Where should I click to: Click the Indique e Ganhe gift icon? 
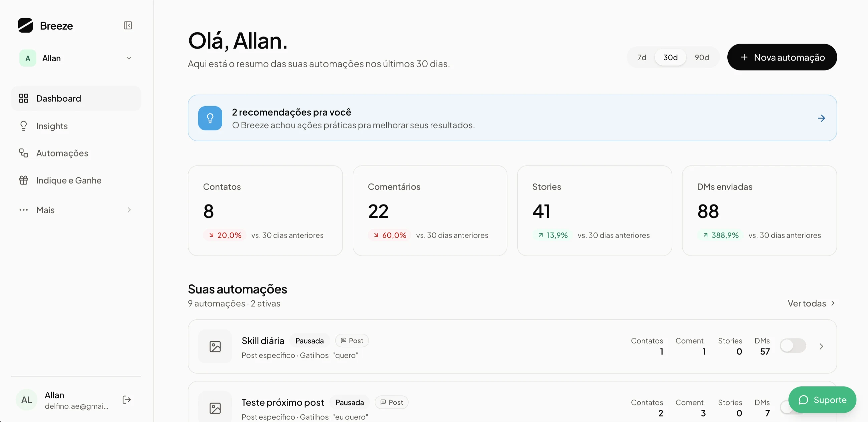[24, 180]
